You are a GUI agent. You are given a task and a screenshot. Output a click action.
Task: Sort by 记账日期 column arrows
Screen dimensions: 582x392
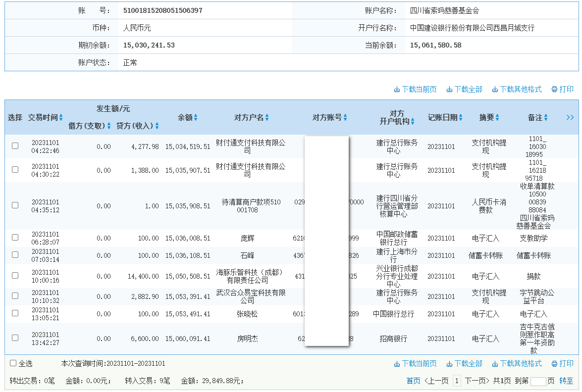click(461, 118)
